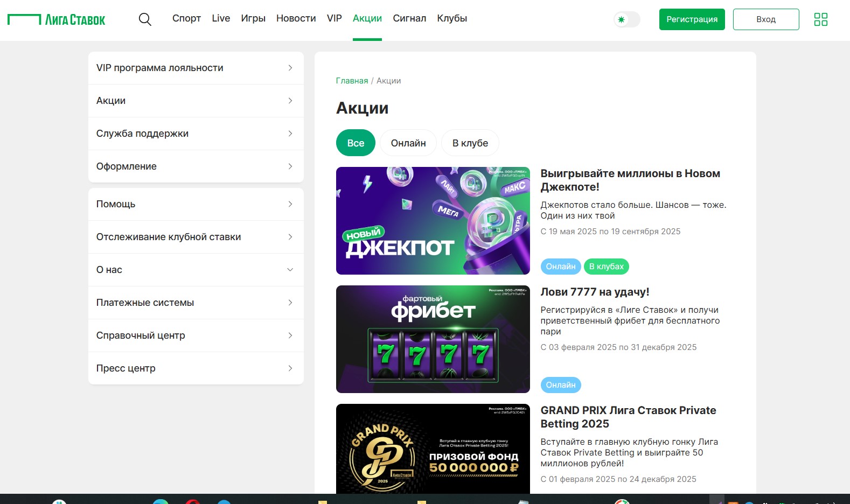
Task: Open VIP программа лояльности sidebar item
Action: pyautogui.click(x=196, y=68)
